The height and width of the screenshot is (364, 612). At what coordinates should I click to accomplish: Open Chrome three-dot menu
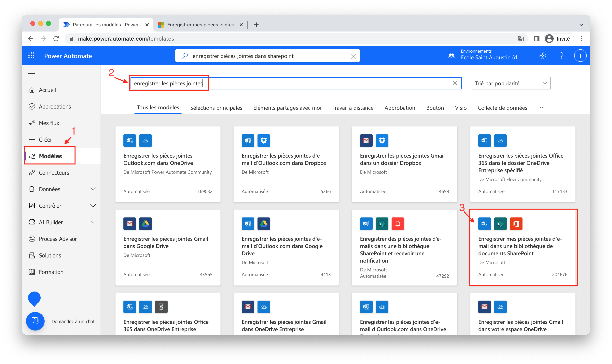coord(581,39)
